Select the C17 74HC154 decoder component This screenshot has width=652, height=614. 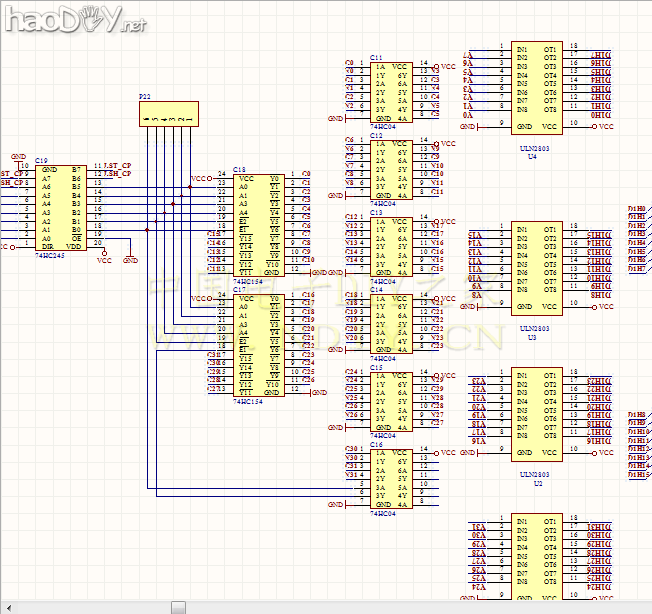pyautogui.click(x=257, y=345)
